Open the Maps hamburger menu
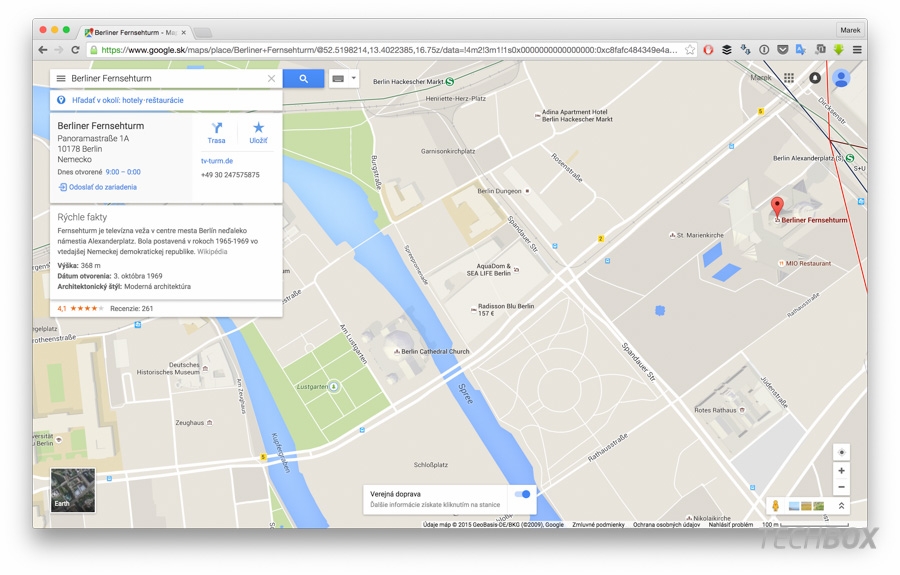This screenshot has width=900, height=575. coord(61,79)
